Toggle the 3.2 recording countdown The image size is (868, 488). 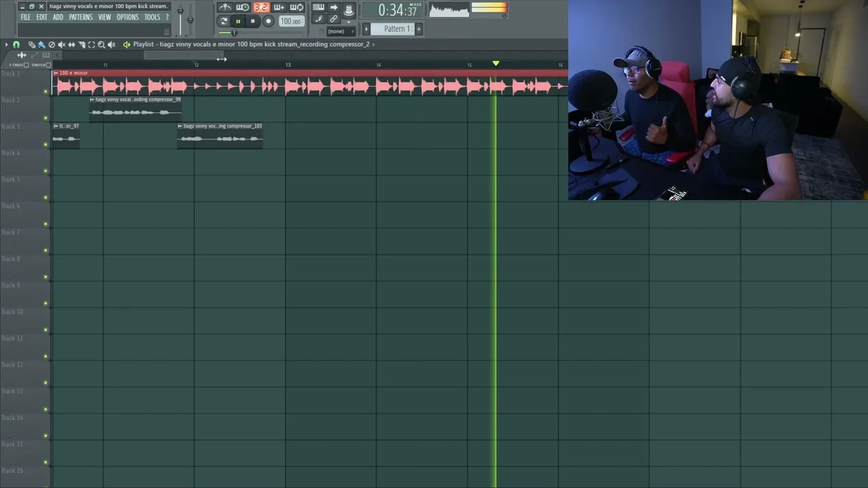coord(261,7)
